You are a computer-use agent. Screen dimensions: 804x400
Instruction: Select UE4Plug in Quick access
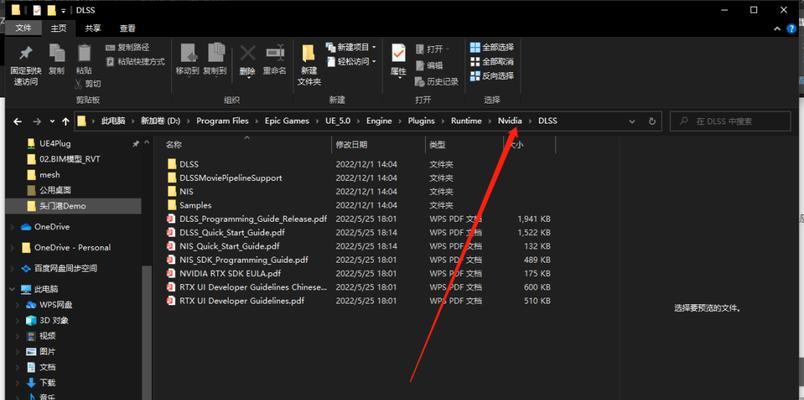pyautogui.click(x=55, y=144)
